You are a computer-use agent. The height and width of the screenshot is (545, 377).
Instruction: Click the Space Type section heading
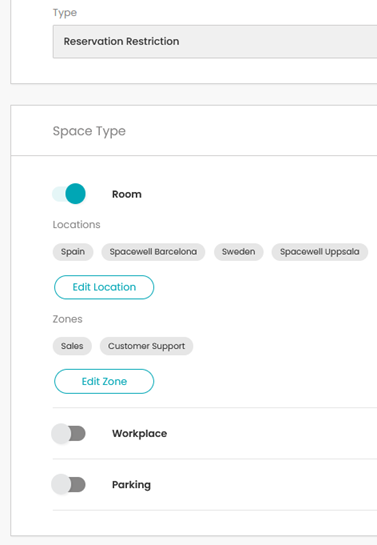tap(89, 131)
